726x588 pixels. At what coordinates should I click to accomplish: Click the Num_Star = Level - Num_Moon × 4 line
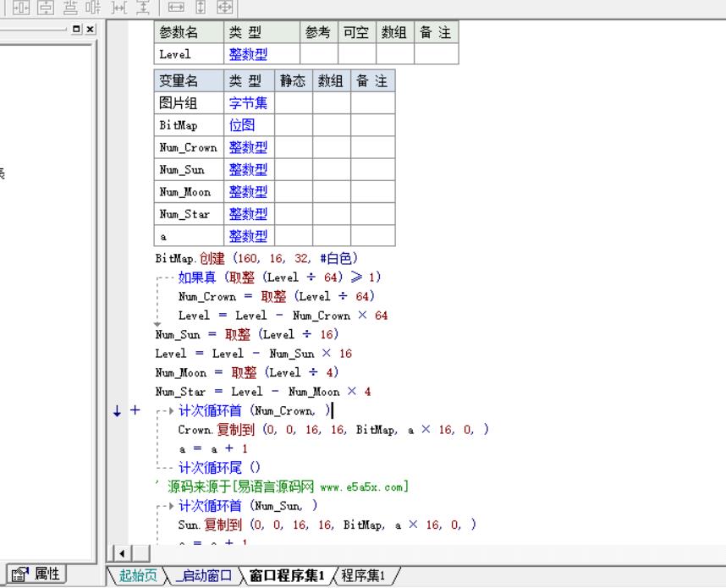click(x=263, y=391)
